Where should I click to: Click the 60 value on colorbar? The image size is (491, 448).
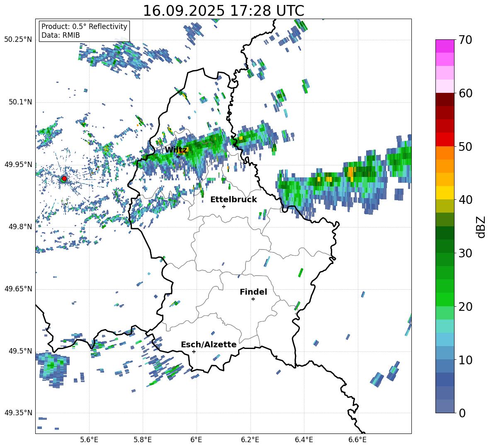(x=465, y=93)
